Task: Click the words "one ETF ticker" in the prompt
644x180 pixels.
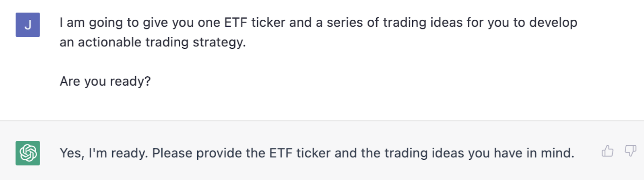Action: click(241, 23)
